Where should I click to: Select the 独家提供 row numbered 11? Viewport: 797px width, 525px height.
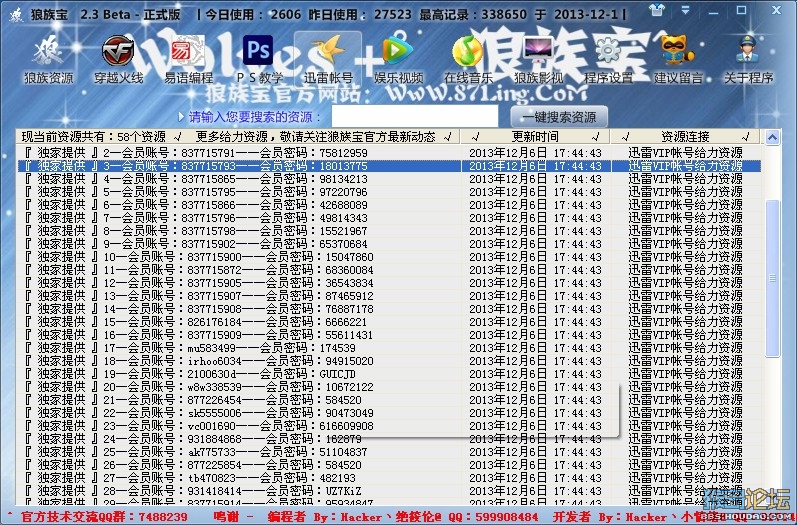(x=389, y=270)
